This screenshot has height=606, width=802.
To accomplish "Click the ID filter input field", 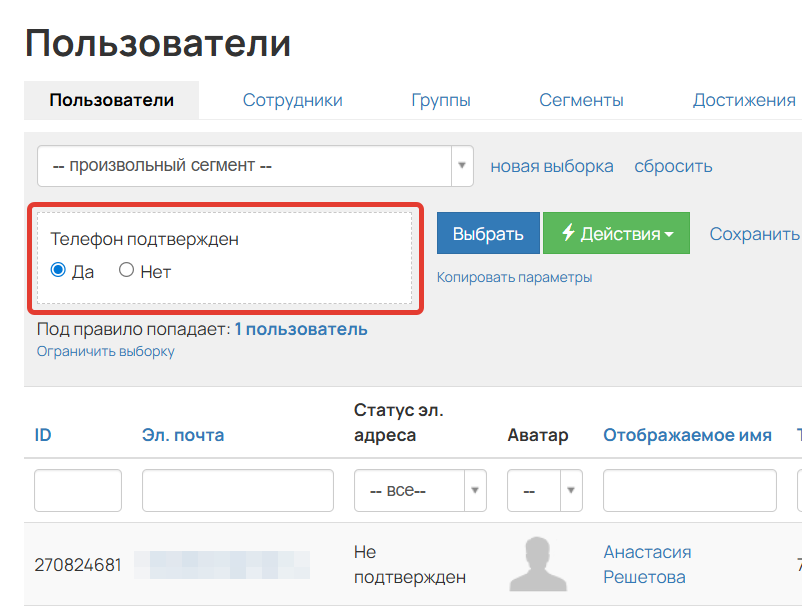I will click(77, 490).
